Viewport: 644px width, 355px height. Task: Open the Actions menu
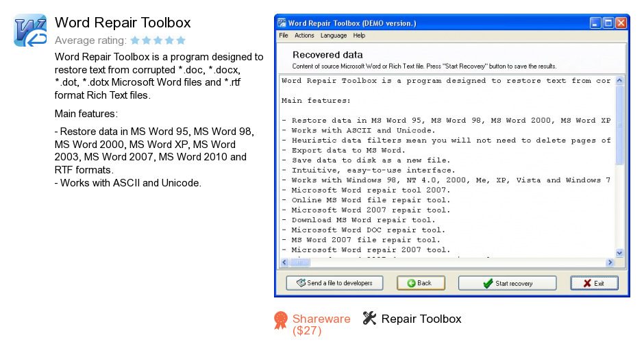pos(304,36)
